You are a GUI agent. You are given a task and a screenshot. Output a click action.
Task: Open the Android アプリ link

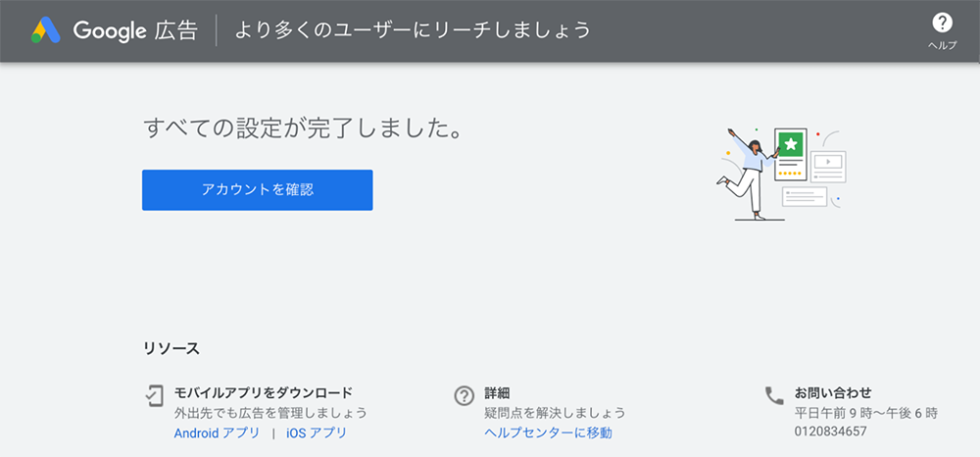pyautogui.click(x=217, y=432)
